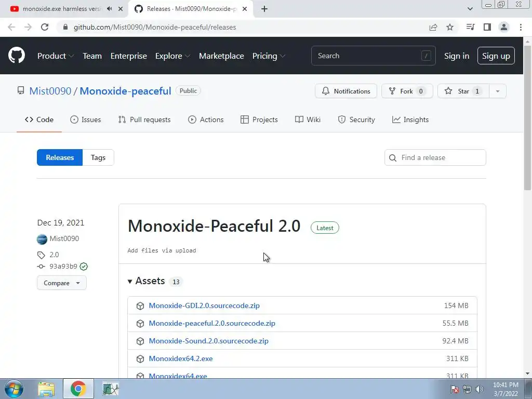Open the Mist0090 owner link
532x399 pixels.
click(x=50, y=91)
